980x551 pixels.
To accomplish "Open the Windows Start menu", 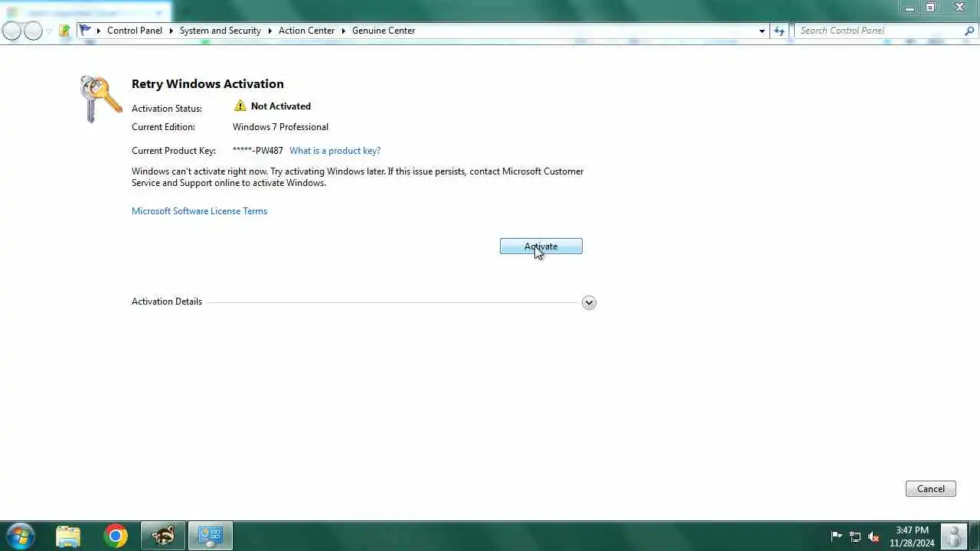I will 21,536.
